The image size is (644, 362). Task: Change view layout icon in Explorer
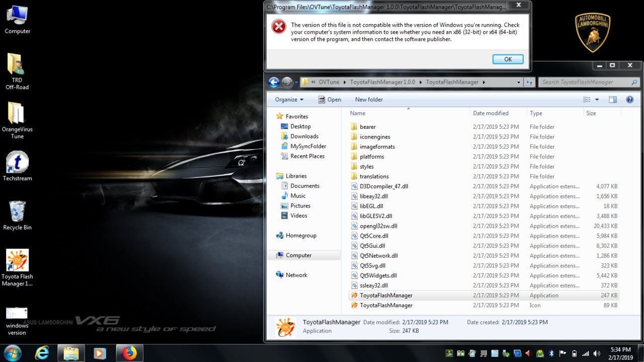click(587, 100)
